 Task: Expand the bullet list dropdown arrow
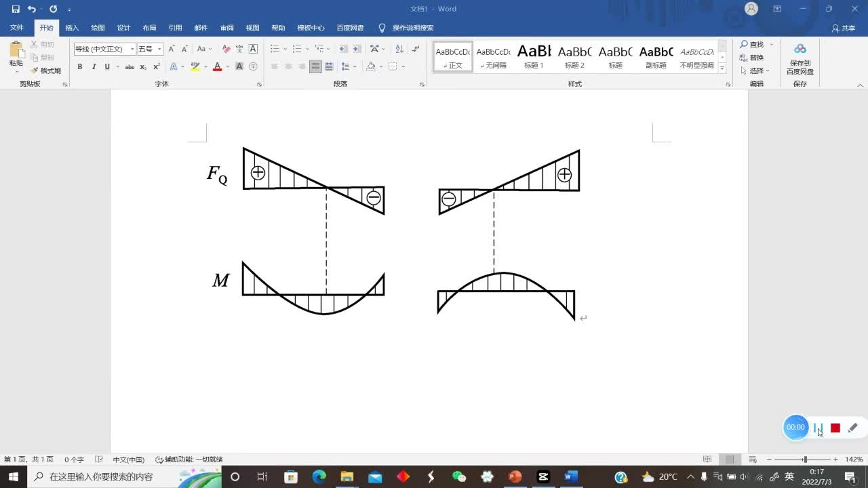[285, 49]
